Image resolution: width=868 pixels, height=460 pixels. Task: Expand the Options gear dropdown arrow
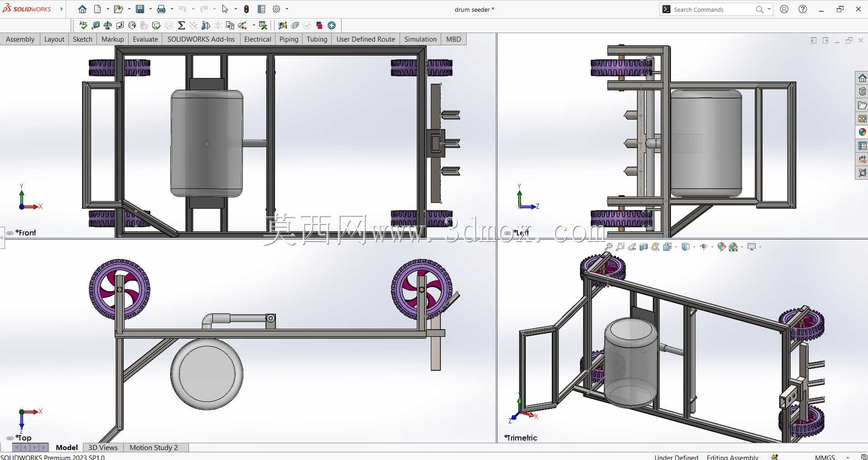[287, 9]
